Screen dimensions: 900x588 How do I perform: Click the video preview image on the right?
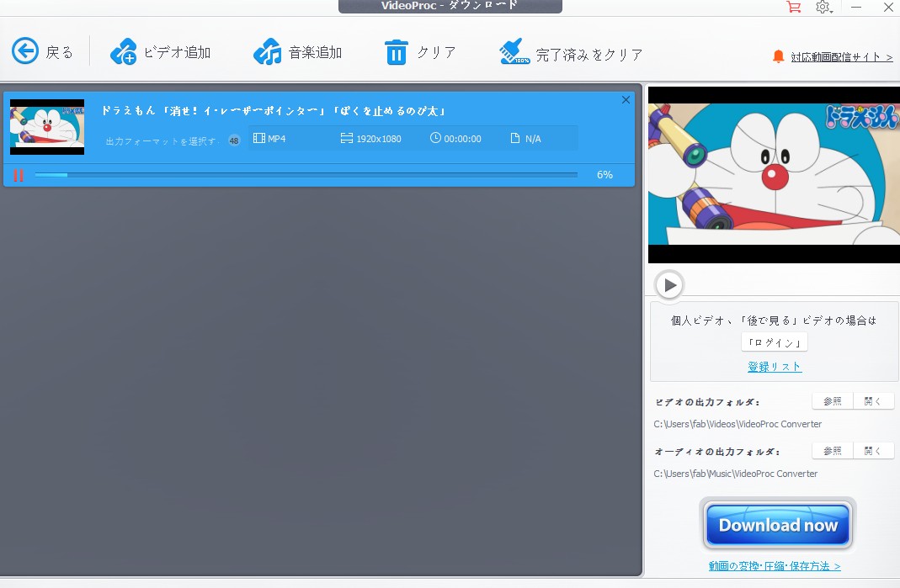tap(774, 174)
